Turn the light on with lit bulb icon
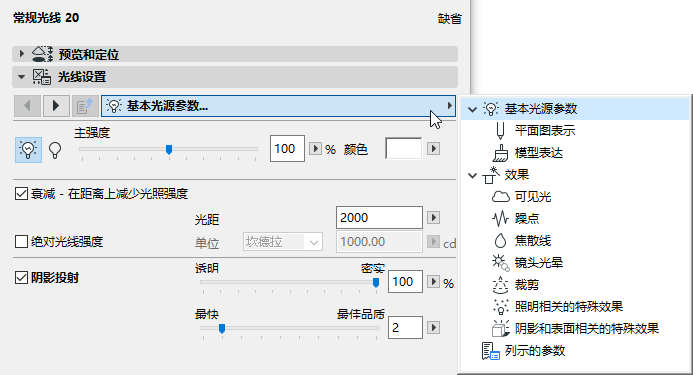Screen dimensions: 693x375 click(x=28, y=150)
